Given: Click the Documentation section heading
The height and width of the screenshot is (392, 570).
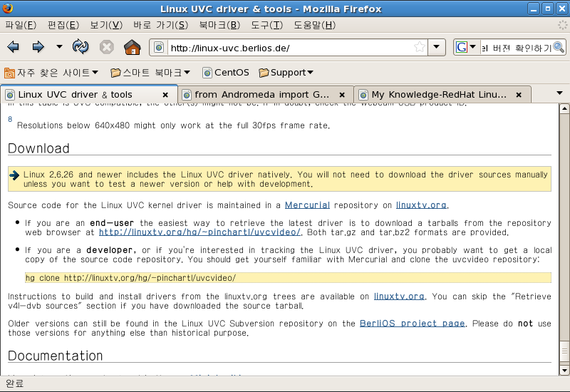Looking at the screenshot, I should 56,356.
